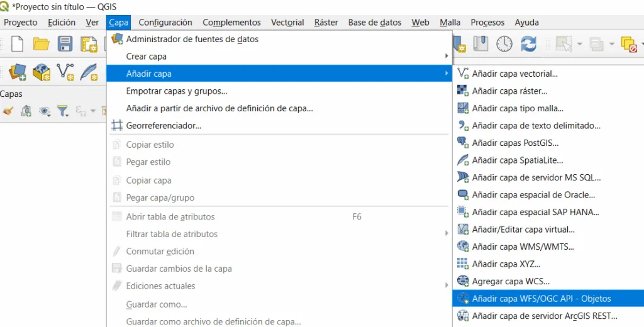This screenshot has height=327, width=644.
Task: Choose Añadir capa WMS/WMTS
Action: coord(548,246)
